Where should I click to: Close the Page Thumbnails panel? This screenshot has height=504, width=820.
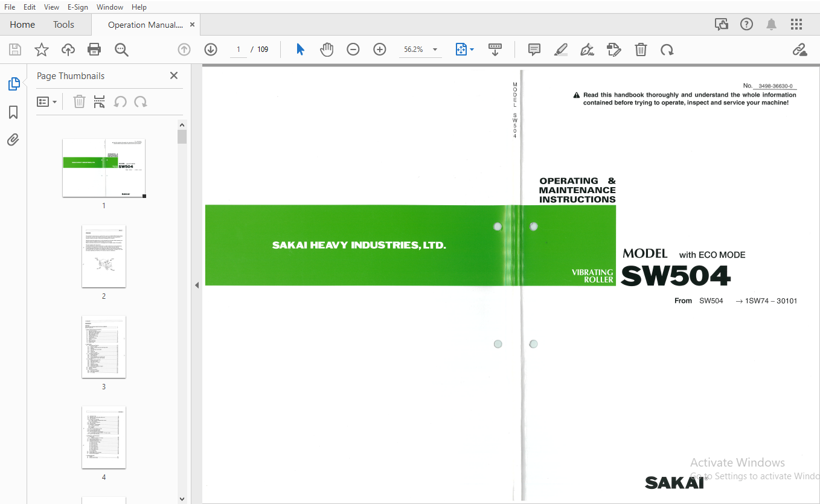point(174,75)
